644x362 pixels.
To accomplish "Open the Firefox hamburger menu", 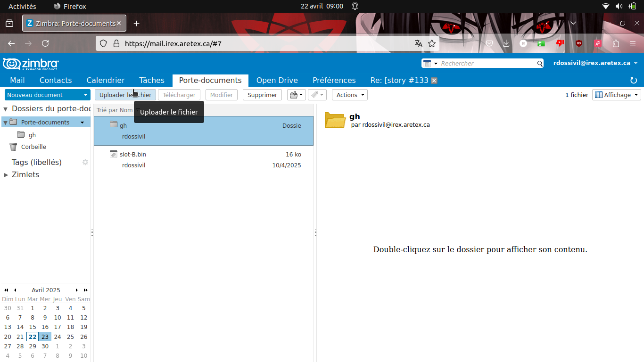I will [634, 43].
